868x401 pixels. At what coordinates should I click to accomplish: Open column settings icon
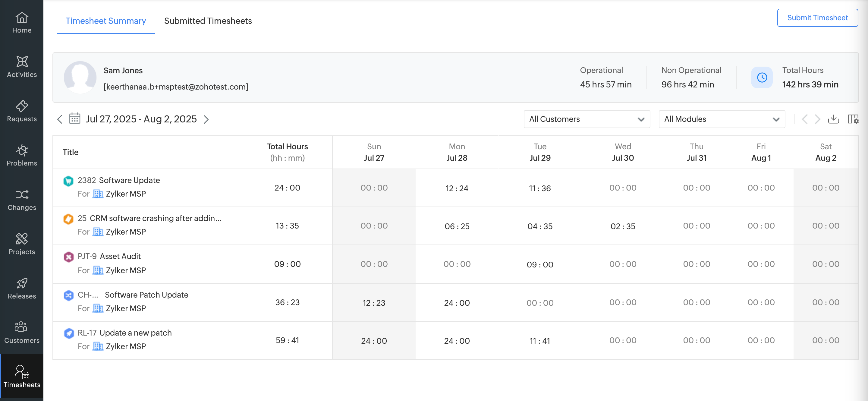853,119
